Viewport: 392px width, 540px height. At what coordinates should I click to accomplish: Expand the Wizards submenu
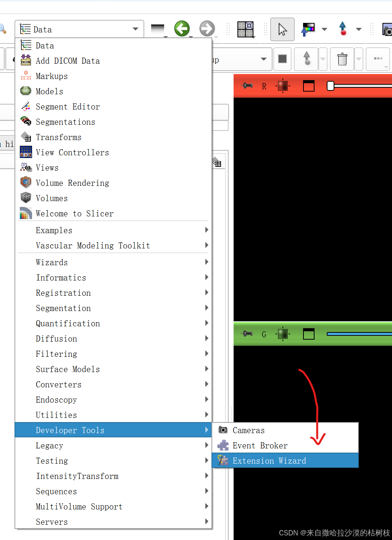point(113,262)
